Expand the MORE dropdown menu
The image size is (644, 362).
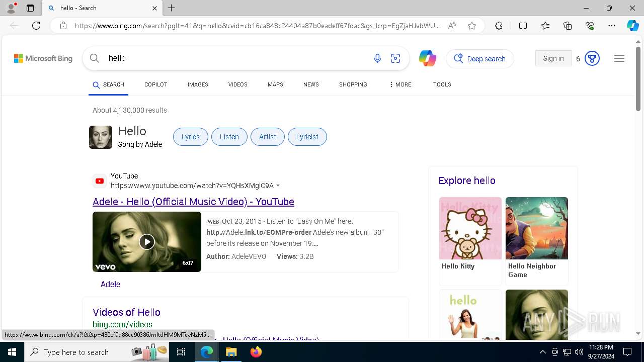[x=400, y=84]
